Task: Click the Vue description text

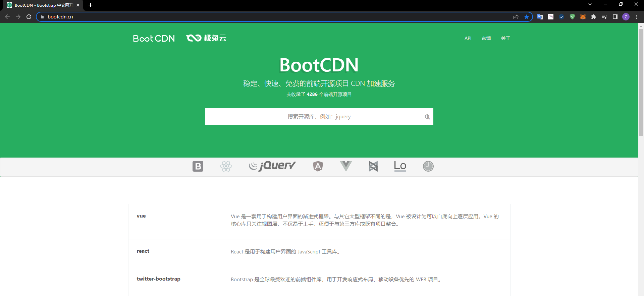Action: point(365,220)
